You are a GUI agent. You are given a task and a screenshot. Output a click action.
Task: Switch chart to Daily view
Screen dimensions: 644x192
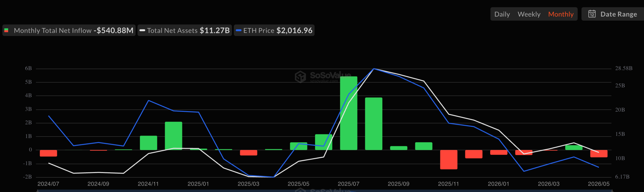click(502, 14)
